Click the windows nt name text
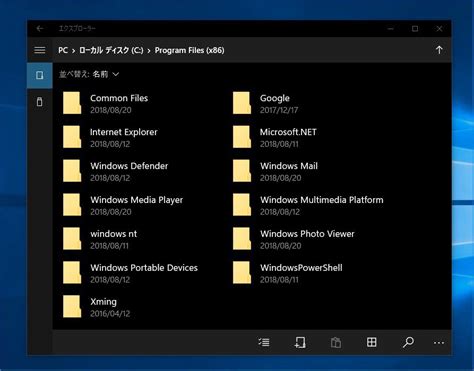This screenshot has height=371, width=474. tap(113, 234)
